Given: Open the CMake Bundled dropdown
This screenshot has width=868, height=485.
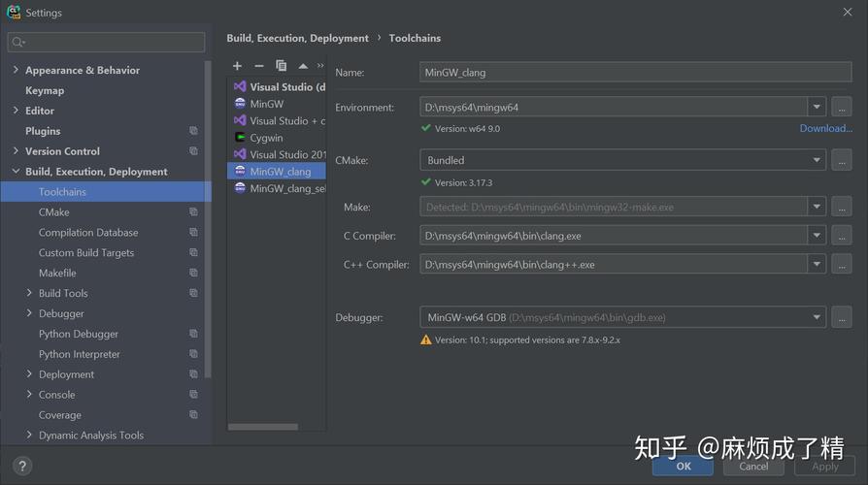Looking at the screenshot, I should [x=817, y=160].
